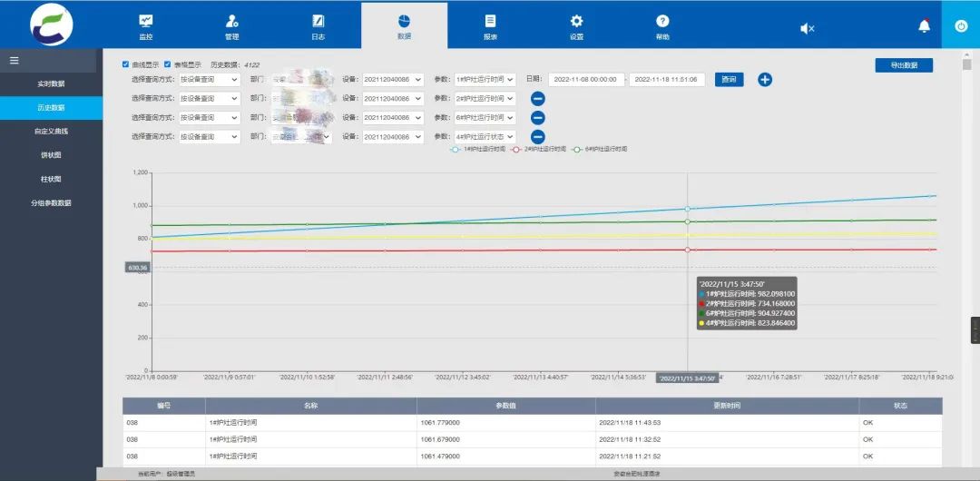Open 分组参数数据 in the sidebar

[51, 202]
